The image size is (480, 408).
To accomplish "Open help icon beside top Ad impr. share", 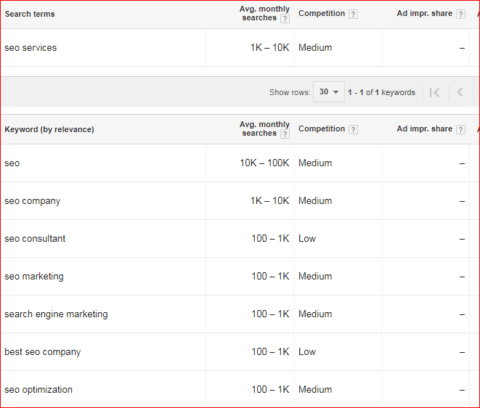I will [461, 14].
